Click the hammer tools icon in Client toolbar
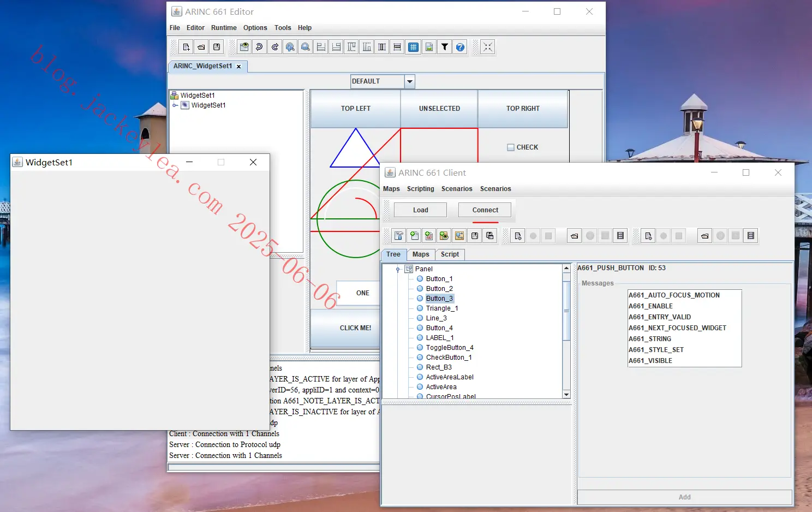 (399, 236)
